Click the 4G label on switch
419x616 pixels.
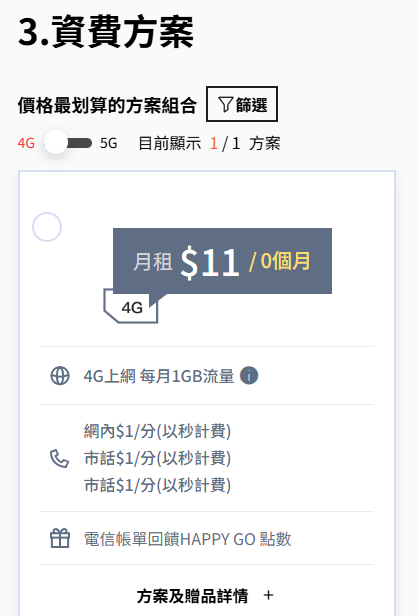point(26,143)
